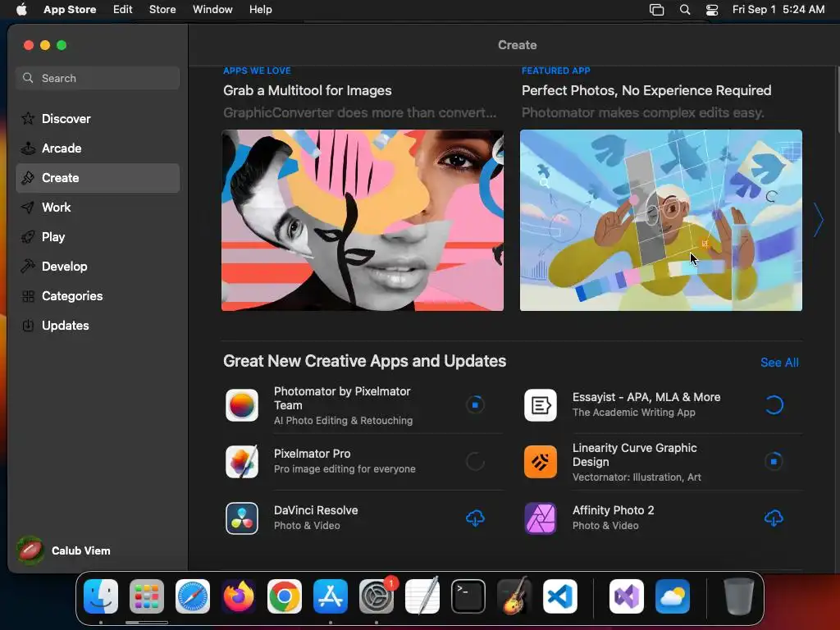
Task: Open the Photomator featured artwork
Action: click(661, 220)
